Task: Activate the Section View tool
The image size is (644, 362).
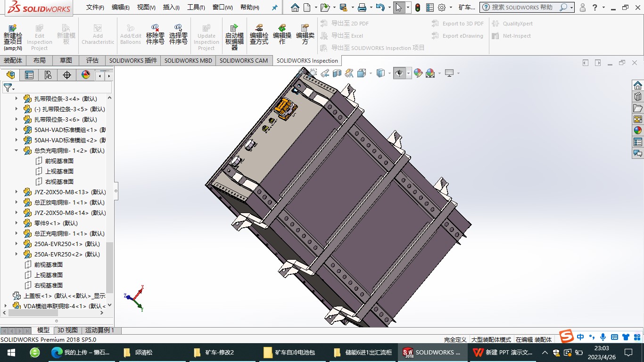Action: 337,73
